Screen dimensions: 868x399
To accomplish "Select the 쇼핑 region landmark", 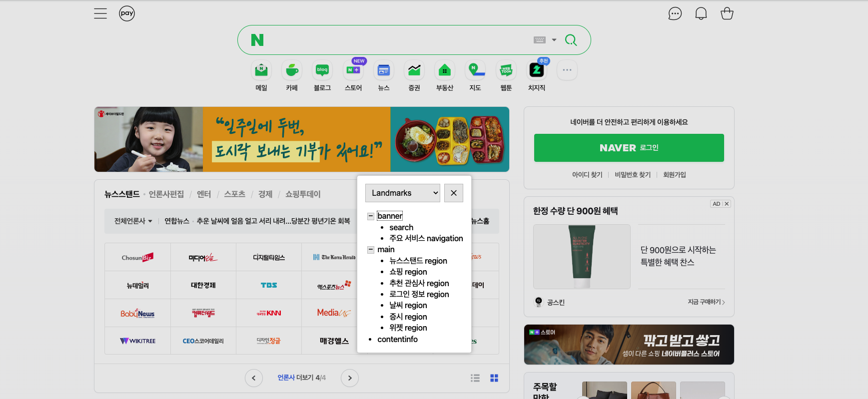I will click(408, 272).
